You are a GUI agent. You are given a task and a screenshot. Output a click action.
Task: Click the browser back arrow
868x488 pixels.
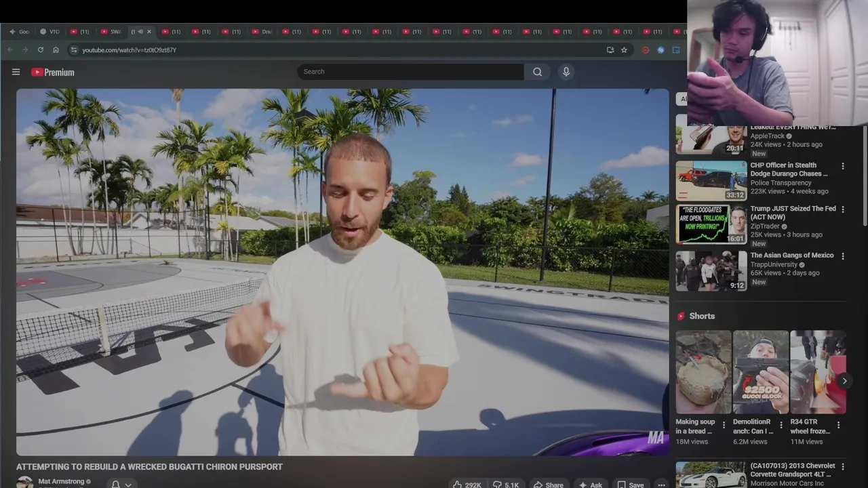pyautogui.click(x=10, y=49)
